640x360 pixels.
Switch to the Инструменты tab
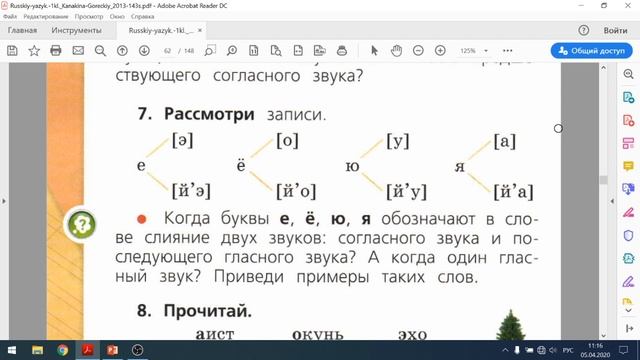point(76,31)
